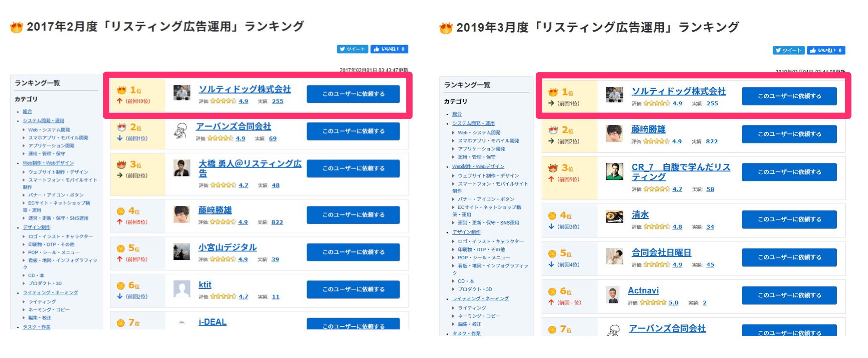Screen dimensions: 868x358
Task: Open ソルティドッグ株式会社 link in 2019 ranking
Action: tap(678, 91)
